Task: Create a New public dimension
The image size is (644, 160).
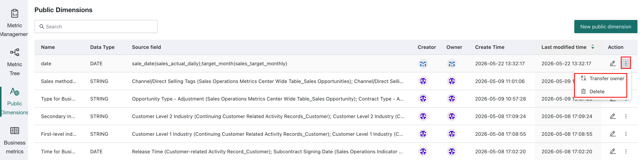Action: [x=605, y=26]
